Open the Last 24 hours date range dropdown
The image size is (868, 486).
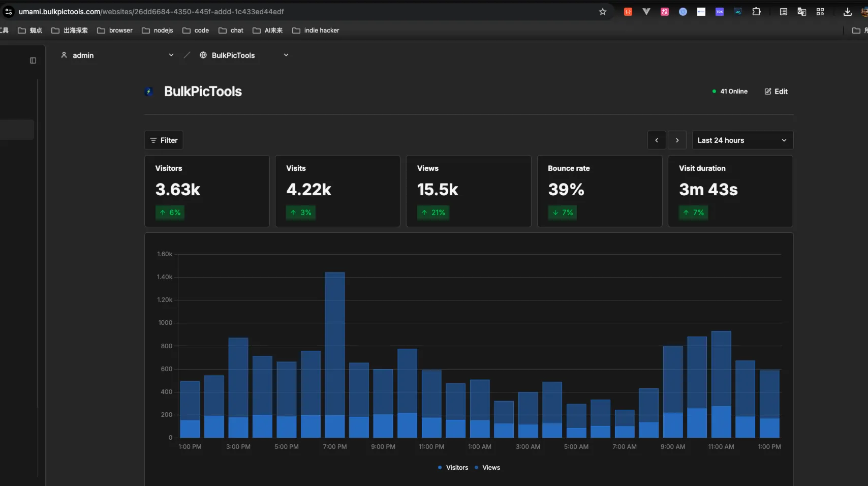pos(742,140)
